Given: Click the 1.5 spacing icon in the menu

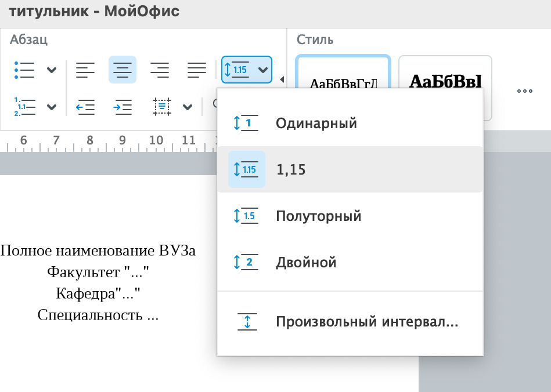Looking at the screenshot, I should (246, 216).
